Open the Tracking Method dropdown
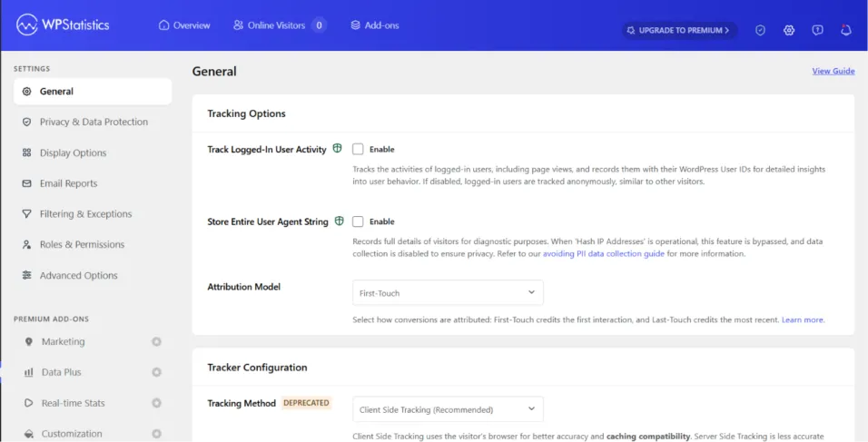868x442 pixels. tap(448, 409)
